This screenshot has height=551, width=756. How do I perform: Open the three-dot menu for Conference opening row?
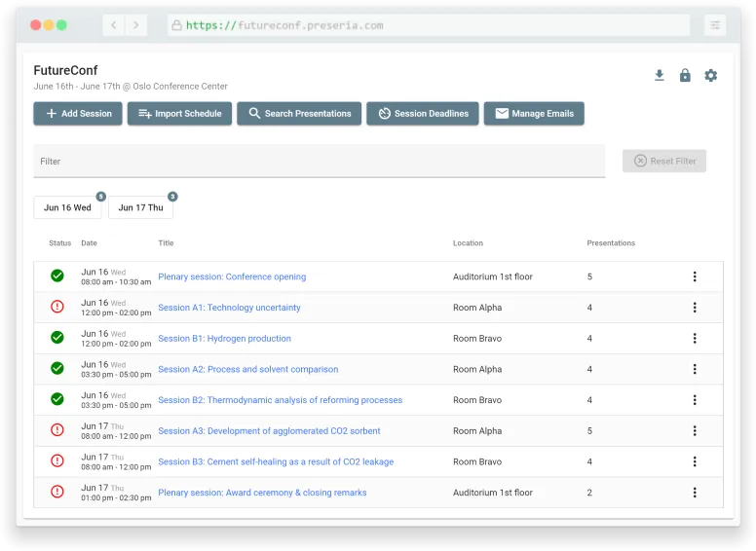point(695,276)
